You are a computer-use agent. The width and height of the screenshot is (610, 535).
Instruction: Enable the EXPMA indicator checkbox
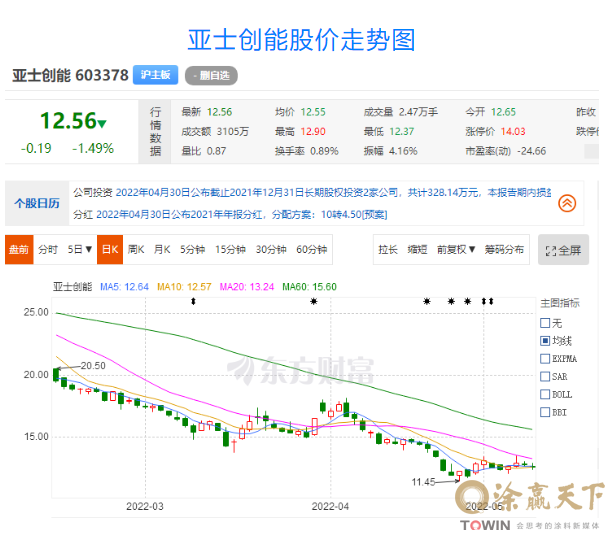[545, 359]
